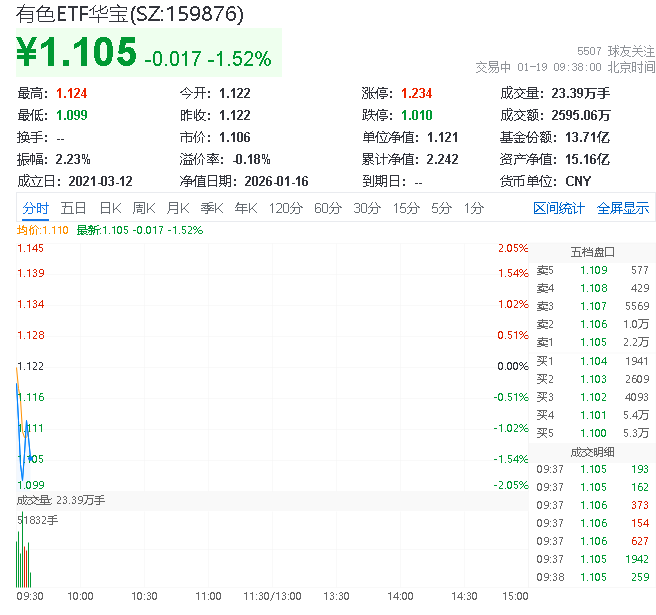Switch to the 分时 intraday chart tab
Viewport: 656px width, 615px height.
[35, 208]
